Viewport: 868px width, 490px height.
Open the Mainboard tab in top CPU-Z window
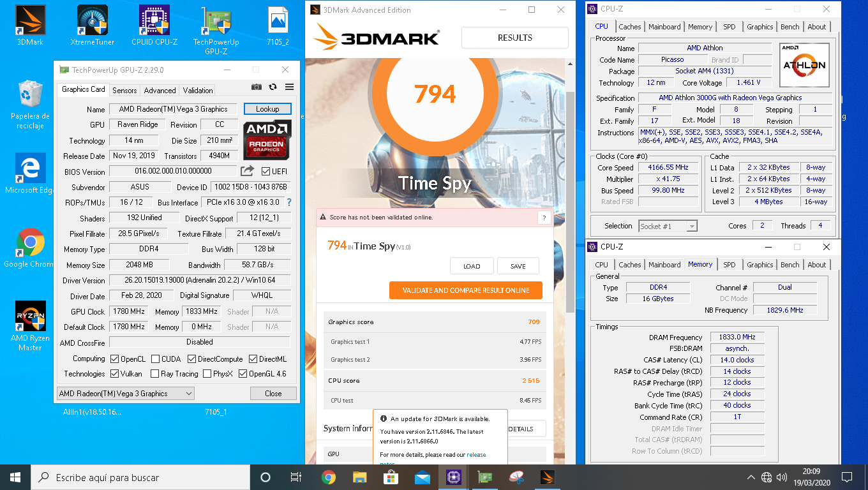664,27
